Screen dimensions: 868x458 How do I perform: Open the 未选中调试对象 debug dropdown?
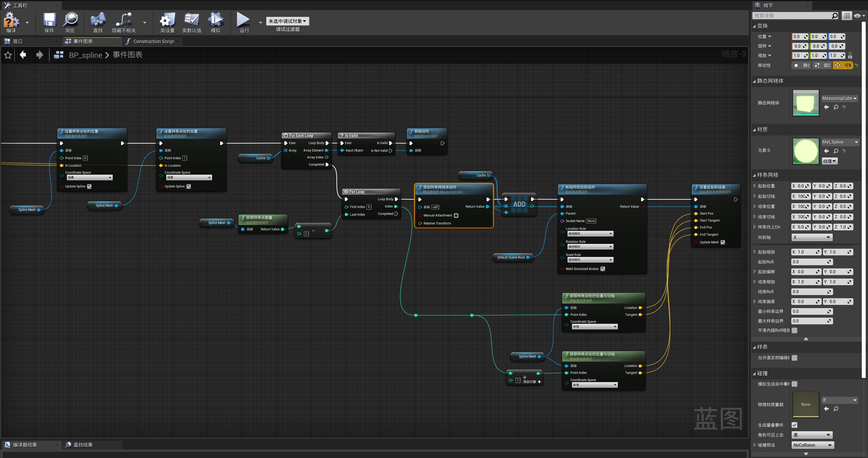[x=287, y=21]
